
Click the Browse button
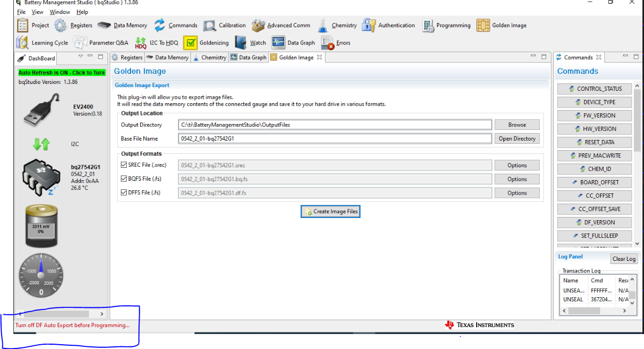517,125
